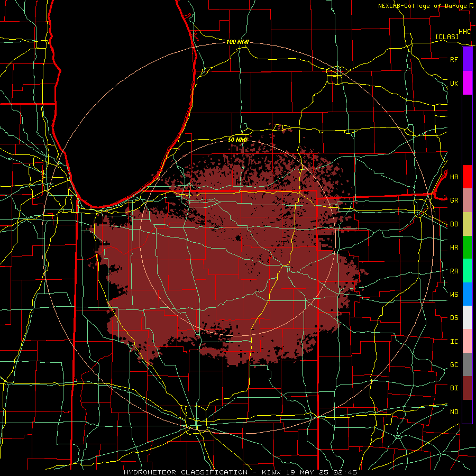Click the WS legend label
The height and width of the screenshot is (476, 476).
click(x=454, y=295)
